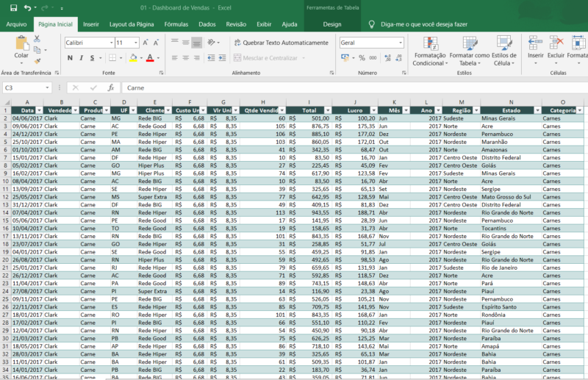Toggle italic (I) formatting
This screenshot has height=380, width=588.
coord(81,58)
